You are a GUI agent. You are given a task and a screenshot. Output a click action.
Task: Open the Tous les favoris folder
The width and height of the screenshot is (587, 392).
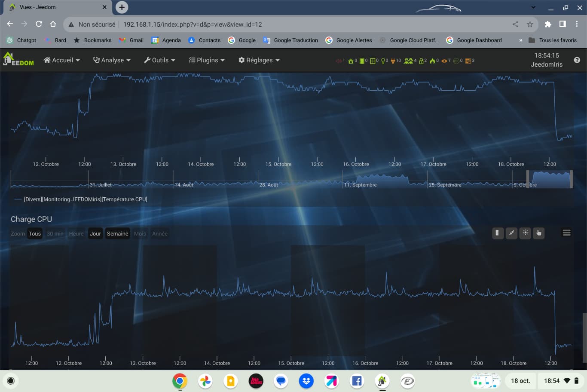(x=553, y=40)
